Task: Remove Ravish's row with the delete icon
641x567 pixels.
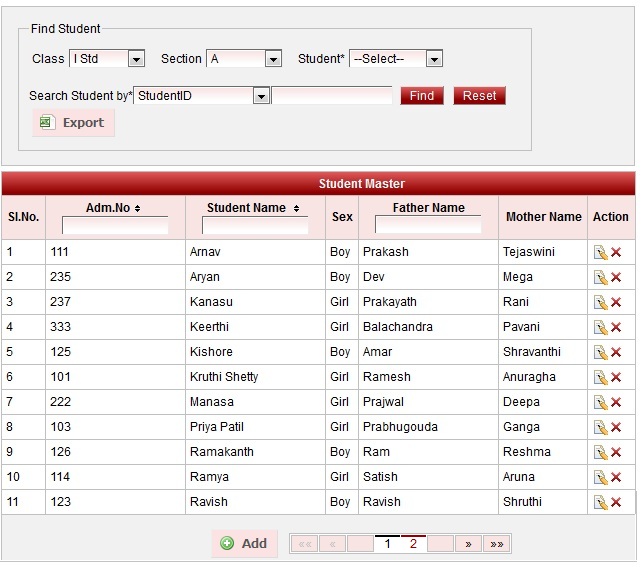Action: (616, 502)
